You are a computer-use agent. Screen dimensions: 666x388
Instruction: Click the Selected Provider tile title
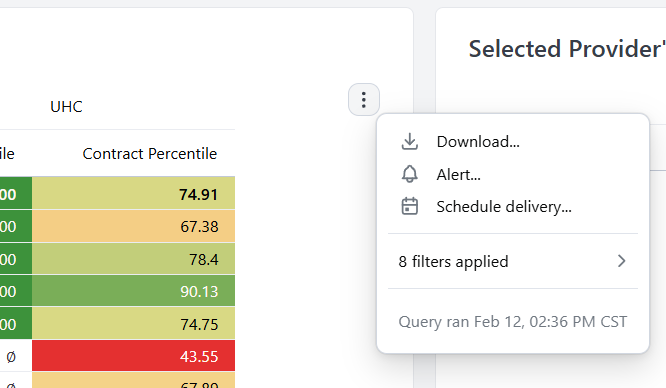click(x=567, y=49)
